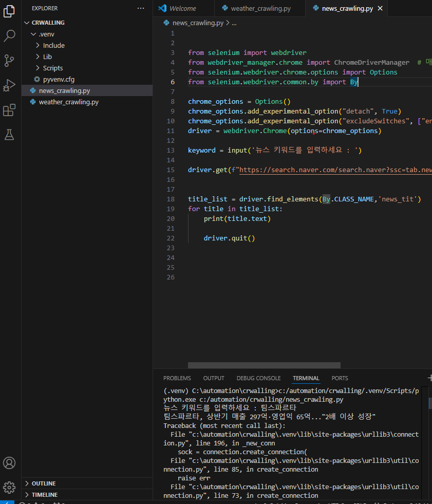This screenshot has height=504, width=432.
Task: Close the news_crawling.py editor tab
Action: [380, 8]
